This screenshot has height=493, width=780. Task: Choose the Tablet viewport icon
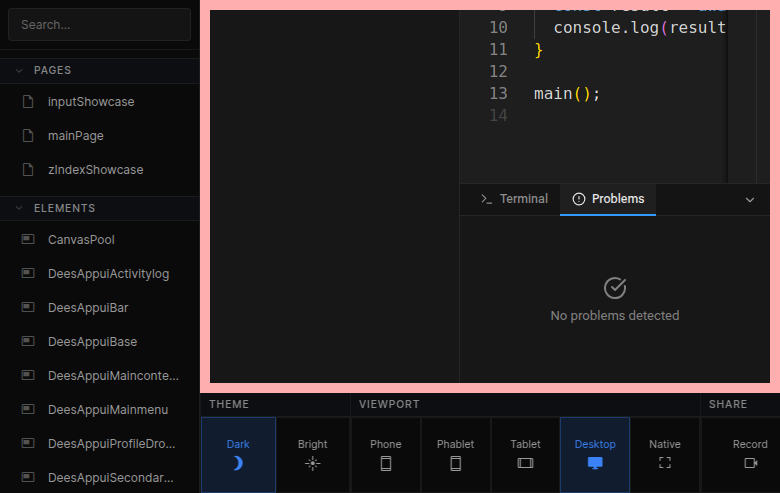coord(525,463)
